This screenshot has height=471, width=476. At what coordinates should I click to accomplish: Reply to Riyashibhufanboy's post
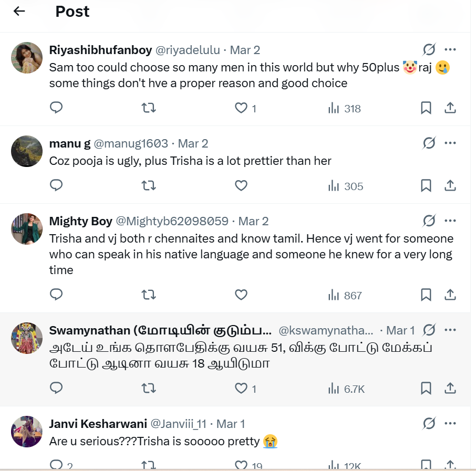[56, 108]
